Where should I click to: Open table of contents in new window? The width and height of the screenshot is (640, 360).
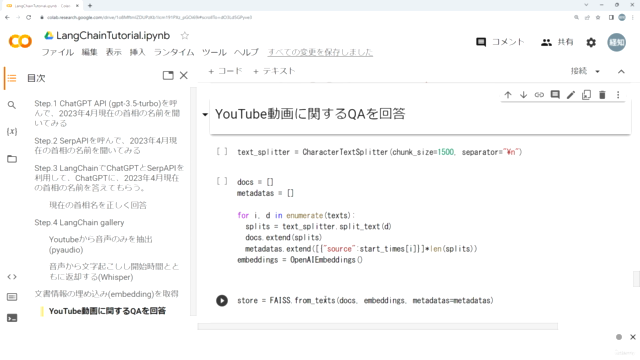tap(168, 76)
